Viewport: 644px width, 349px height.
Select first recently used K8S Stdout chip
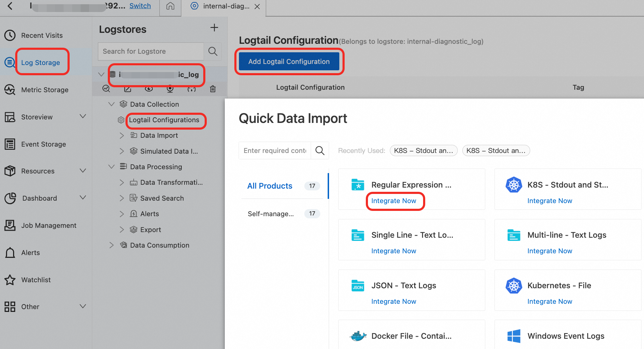coord(423,150)
